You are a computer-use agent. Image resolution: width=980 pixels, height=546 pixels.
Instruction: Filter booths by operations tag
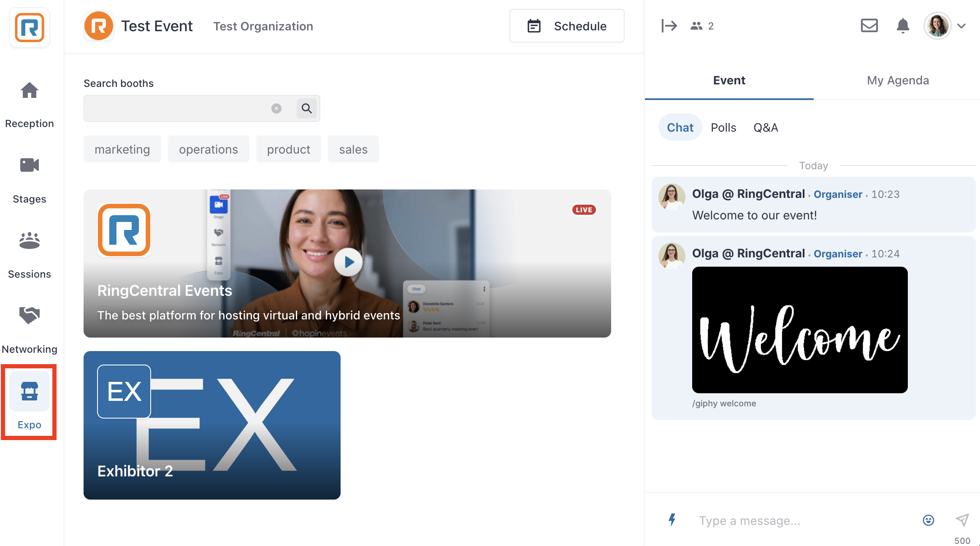(x=208, y=149)
